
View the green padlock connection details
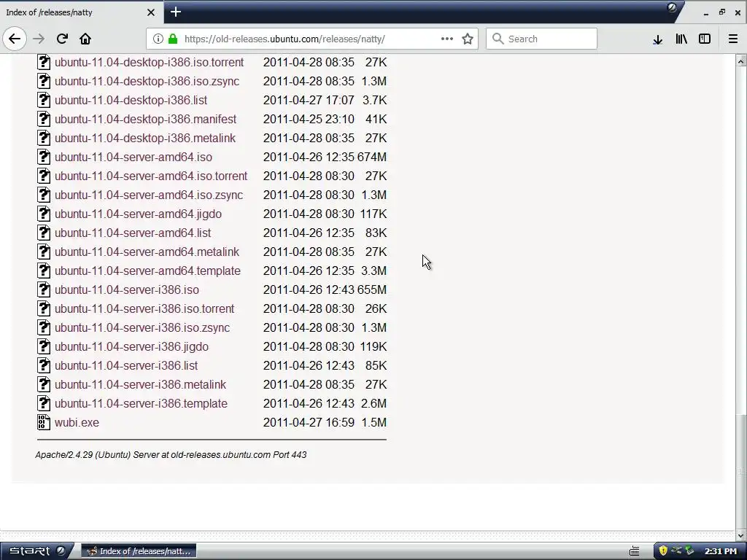(x=173, y=39)
